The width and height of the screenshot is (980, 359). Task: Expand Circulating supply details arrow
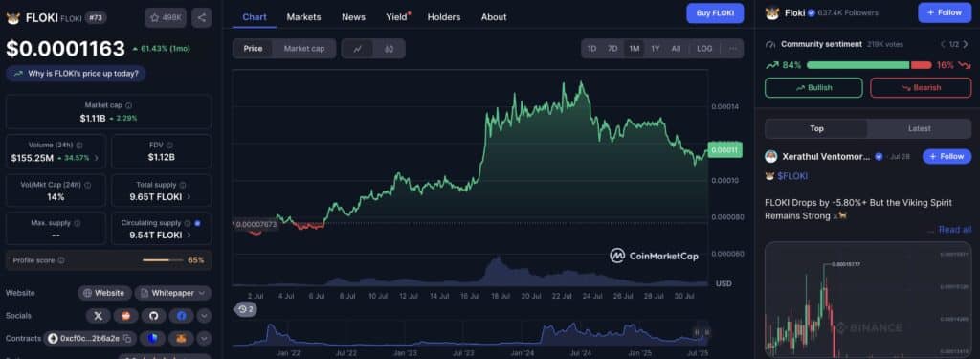pyautogui.click(x=189, y=236)
